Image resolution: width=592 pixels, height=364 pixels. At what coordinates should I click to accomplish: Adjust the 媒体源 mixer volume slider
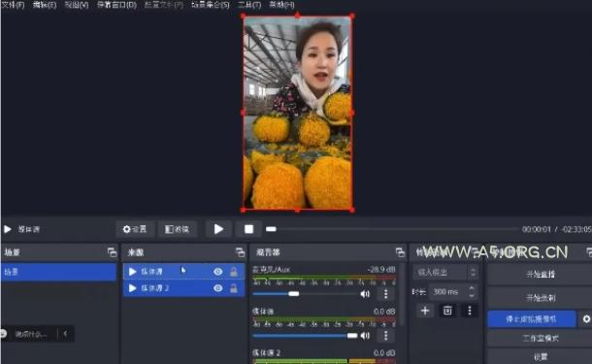305,335
